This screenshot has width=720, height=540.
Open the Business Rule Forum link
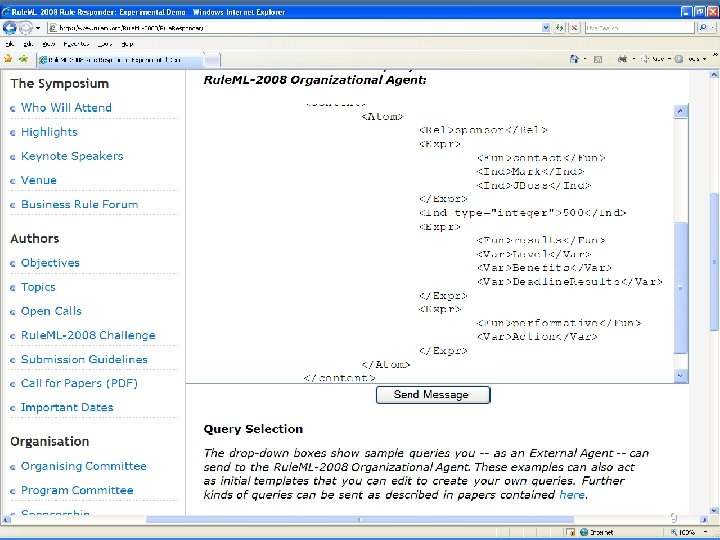[x=79, y=204]
